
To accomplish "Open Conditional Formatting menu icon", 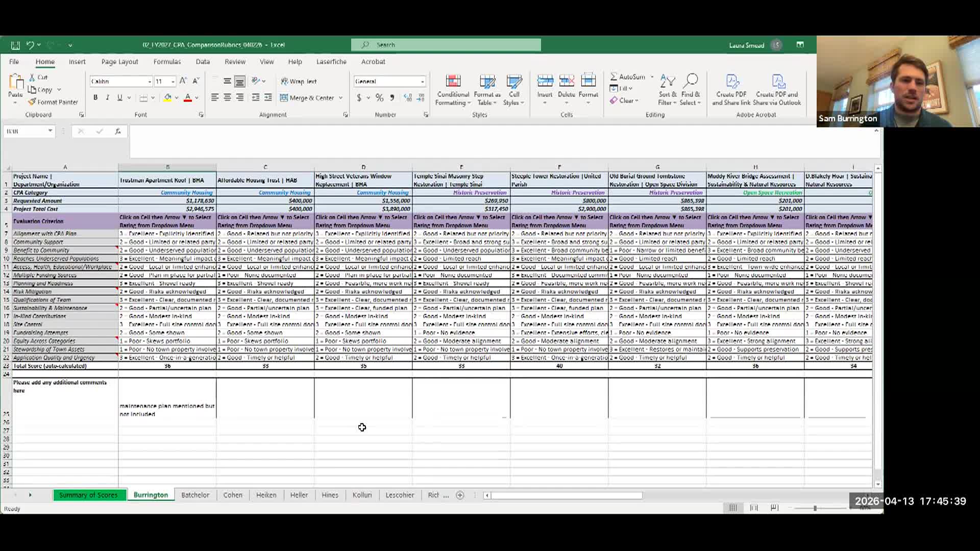I will tap(453, 82).
